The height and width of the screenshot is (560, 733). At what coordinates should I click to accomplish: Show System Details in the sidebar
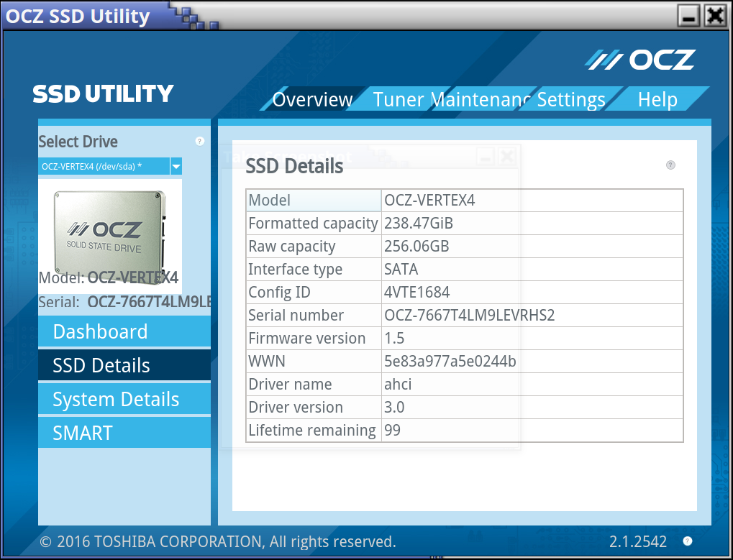[x=124, y=400]
